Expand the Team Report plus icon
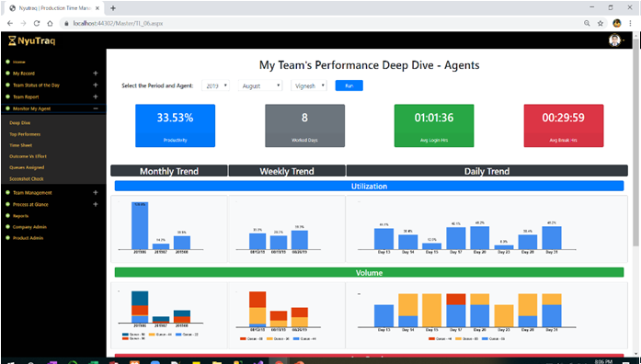 pos(96,97)
